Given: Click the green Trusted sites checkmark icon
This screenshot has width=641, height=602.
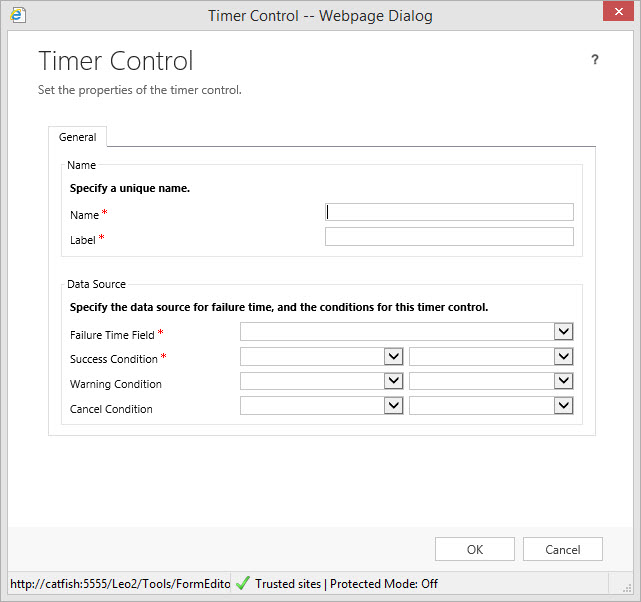Looking at the screenshot, I should [243, 583].
